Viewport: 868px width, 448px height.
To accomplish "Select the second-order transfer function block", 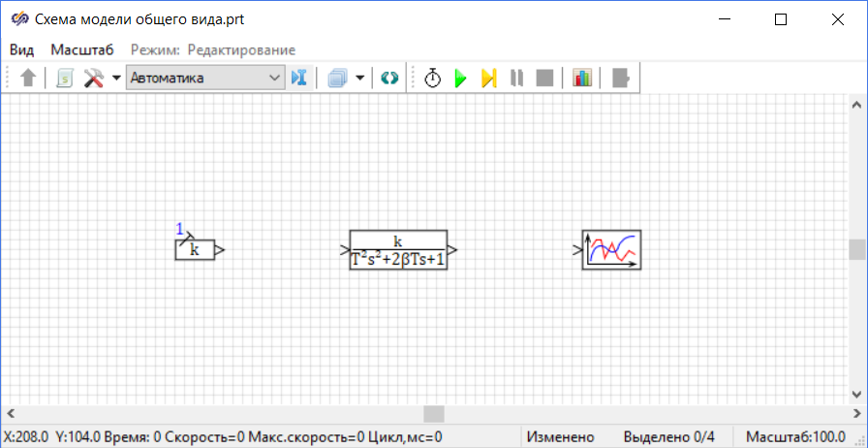I will click(398, 250).
